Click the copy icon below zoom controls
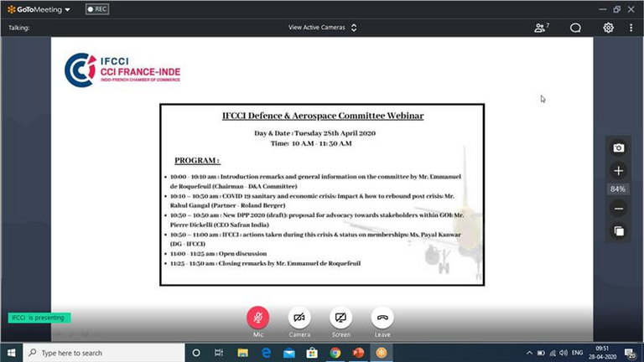644x362 pixels. pos(618,231)
